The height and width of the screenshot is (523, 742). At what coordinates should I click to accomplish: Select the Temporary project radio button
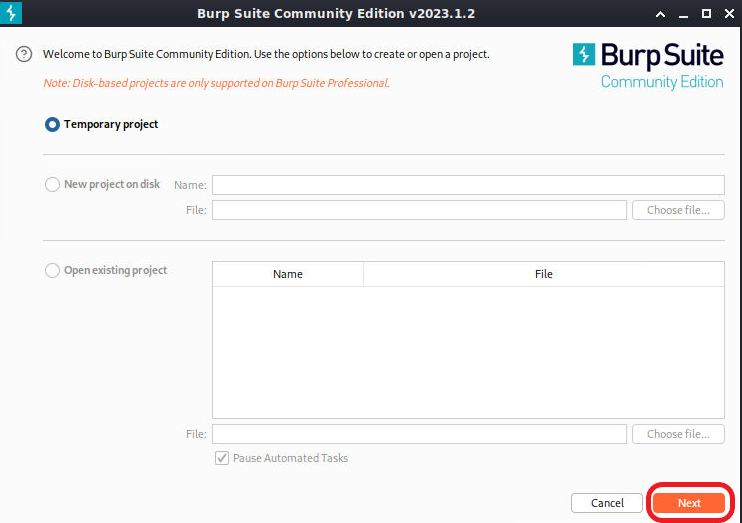[x=52, y=124]
